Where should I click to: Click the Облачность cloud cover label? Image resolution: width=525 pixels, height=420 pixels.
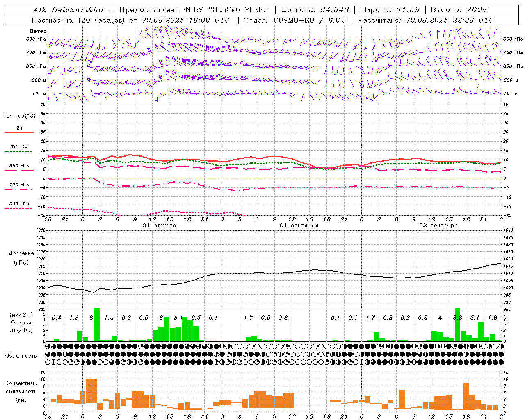tap(21, 356)
